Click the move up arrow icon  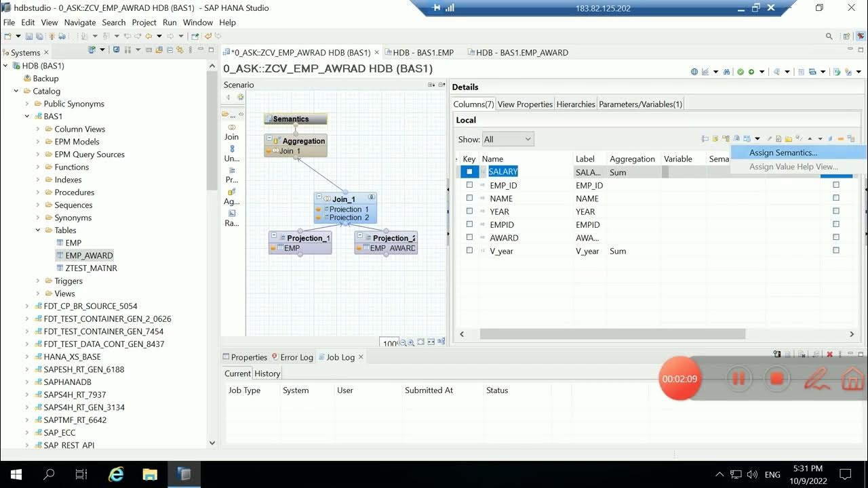click(810, 139)
